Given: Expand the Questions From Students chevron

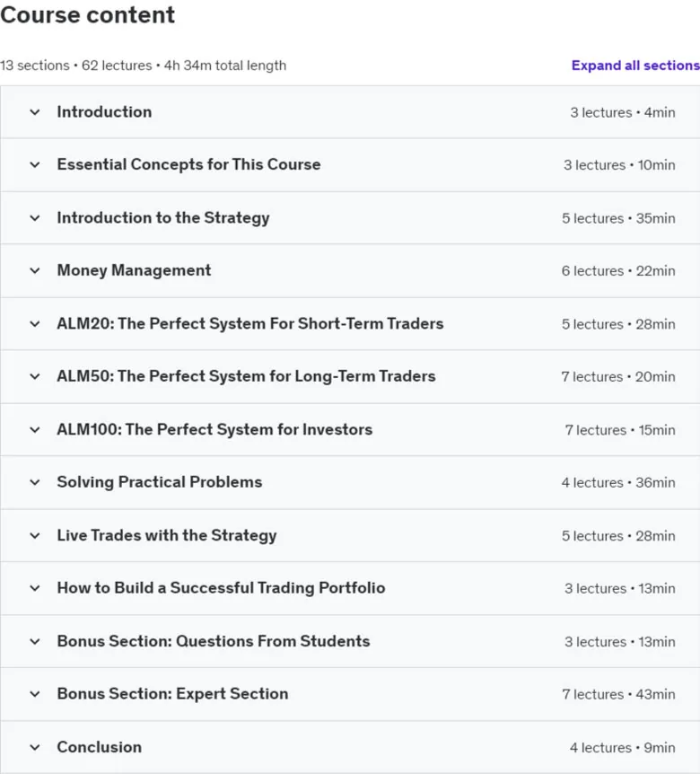Looking at the screenshot, I should pyautogui.click(x=34, y=641).
